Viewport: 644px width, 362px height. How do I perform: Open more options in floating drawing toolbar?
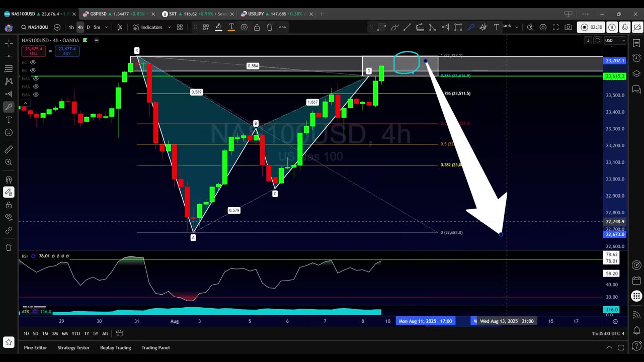point(283,27)
